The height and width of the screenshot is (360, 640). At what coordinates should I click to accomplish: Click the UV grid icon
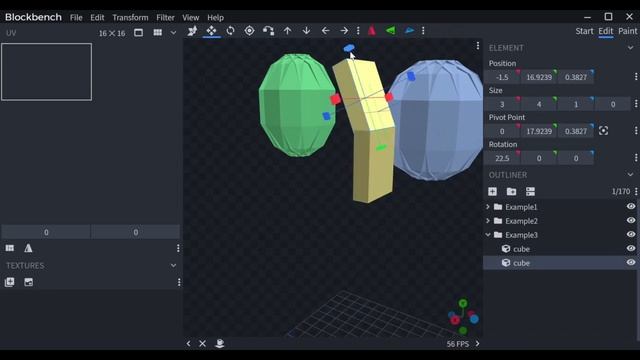point(158,33)
